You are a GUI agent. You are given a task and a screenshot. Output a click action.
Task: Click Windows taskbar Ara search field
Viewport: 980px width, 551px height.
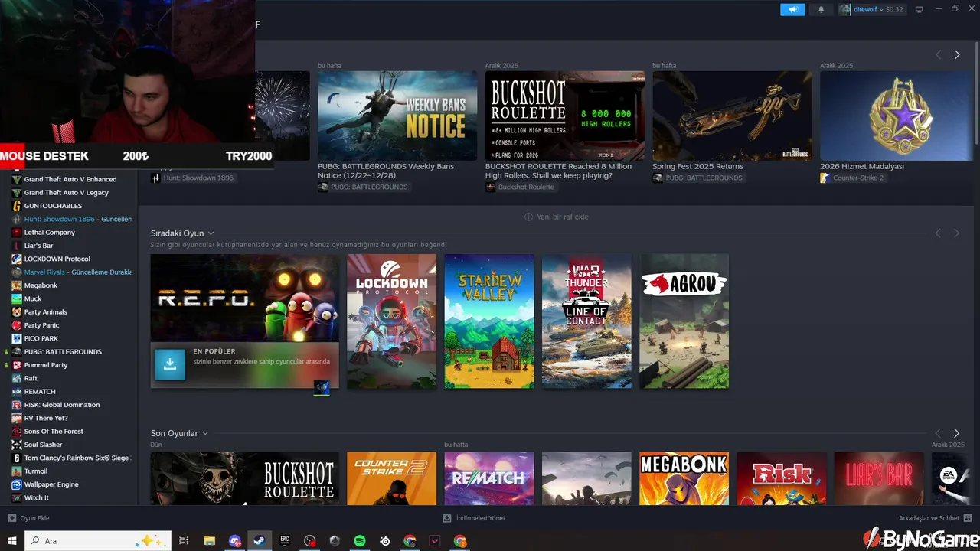(x=97, y=541)
